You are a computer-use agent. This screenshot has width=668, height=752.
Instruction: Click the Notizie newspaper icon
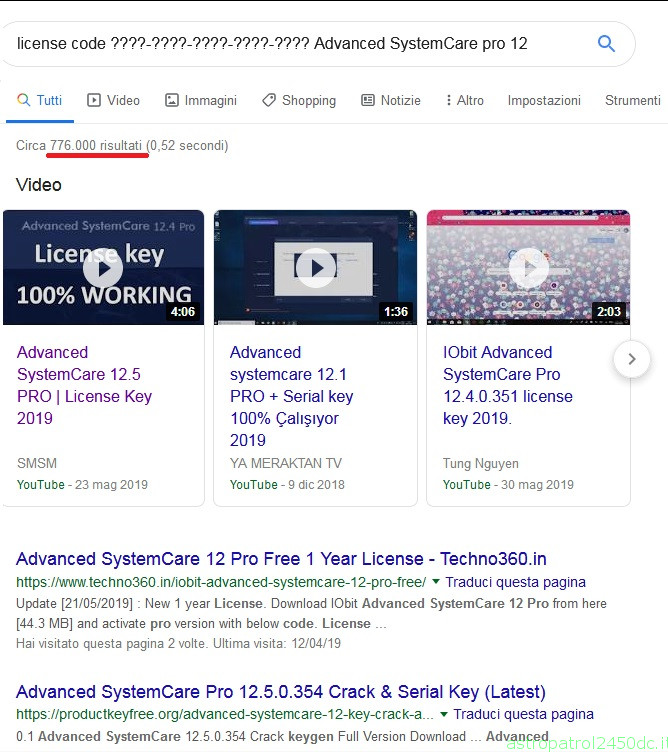point(368,100)
